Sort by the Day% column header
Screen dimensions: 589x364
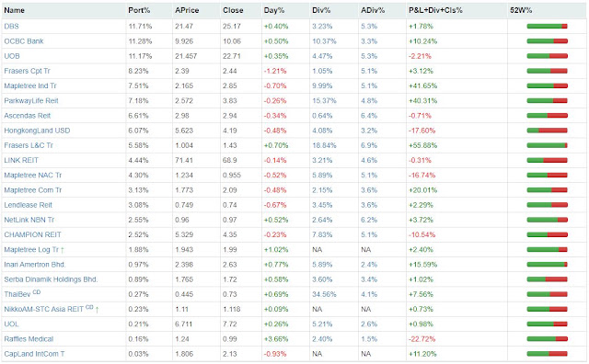(274, 10)
